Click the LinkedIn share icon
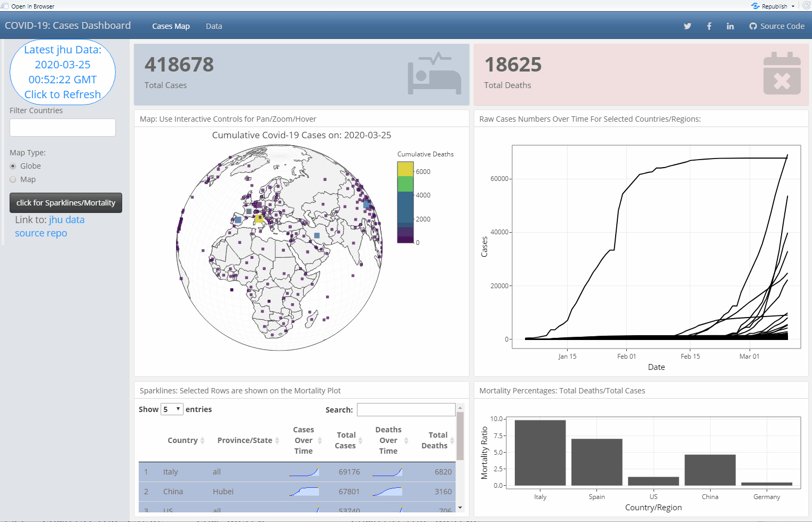 tap(730, 26)
